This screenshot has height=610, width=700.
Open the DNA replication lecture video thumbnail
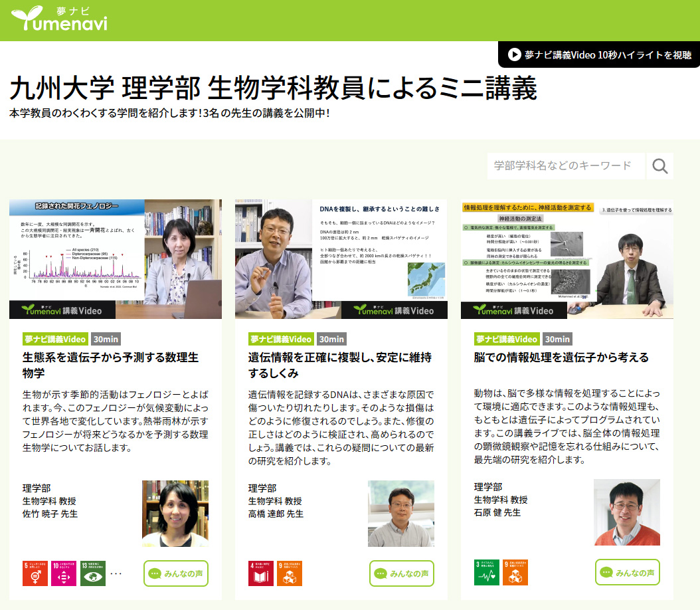click(341, 259)
